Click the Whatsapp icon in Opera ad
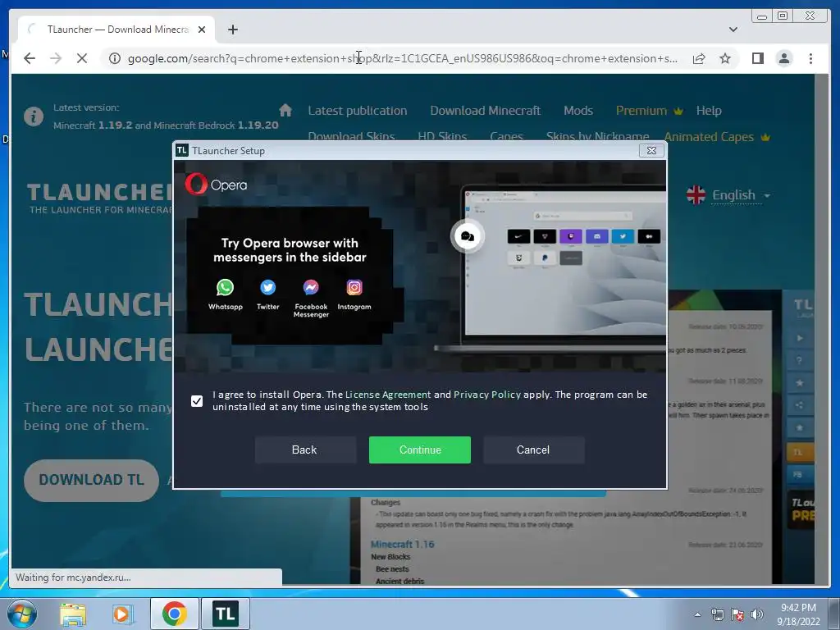Screen dimensions: 840x630 pos(225,288)
